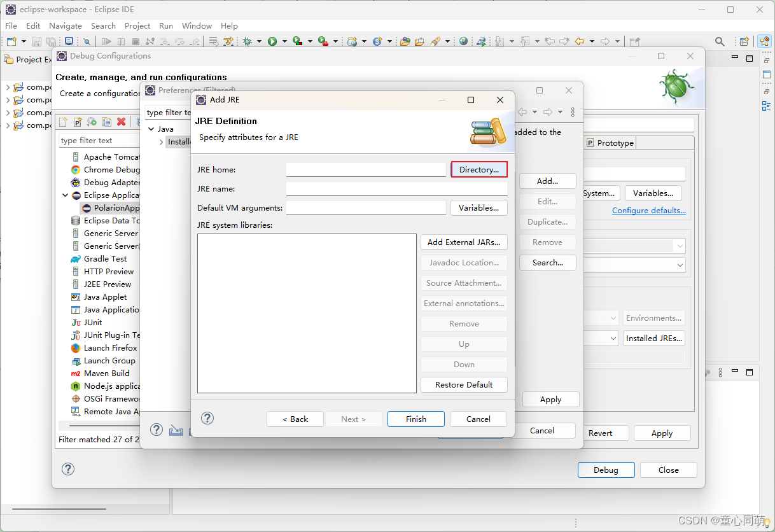Click the Coverage launch toolbar icon
The height and width of the screenshot is (532, 775).
297,41
